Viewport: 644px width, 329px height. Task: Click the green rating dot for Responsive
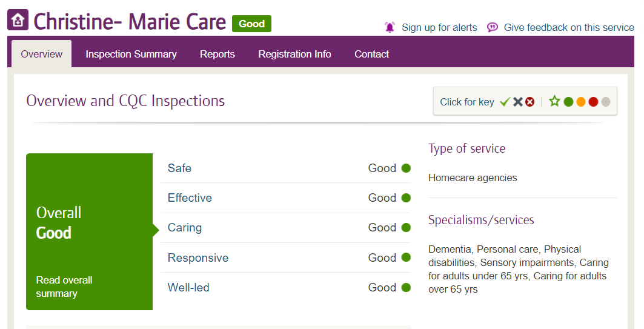pos(406,258)
